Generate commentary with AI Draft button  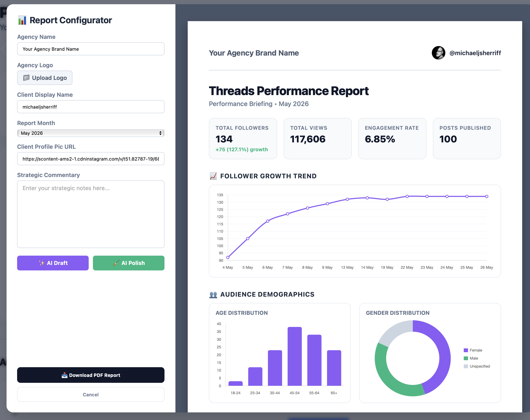click(x=53, y=263)
